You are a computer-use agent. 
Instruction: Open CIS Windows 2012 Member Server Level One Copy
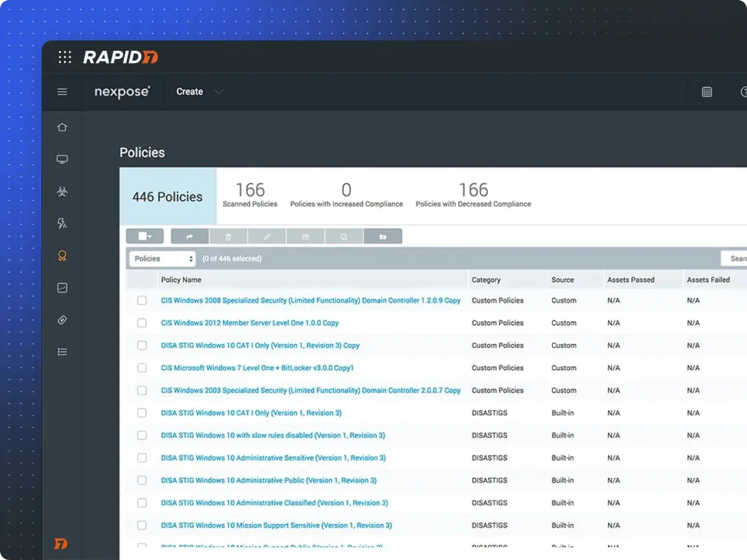(250, 323)
